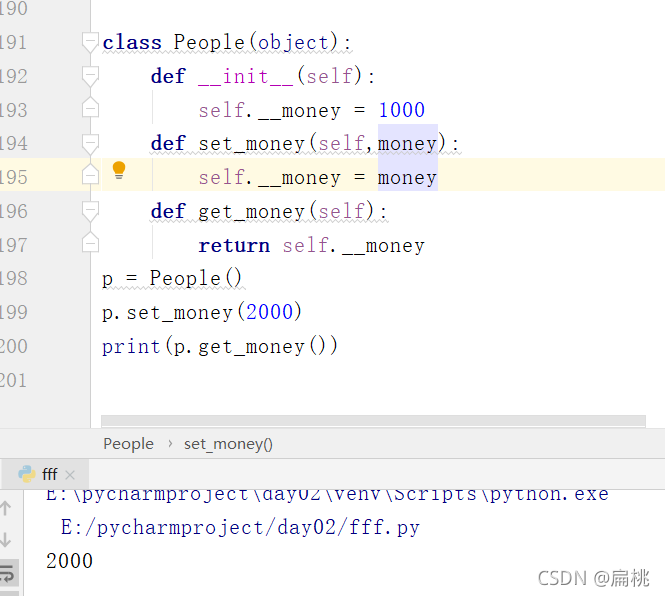Click __init__ method name
The width and height of the screenshot is (665, 596).
click(246, 76)
